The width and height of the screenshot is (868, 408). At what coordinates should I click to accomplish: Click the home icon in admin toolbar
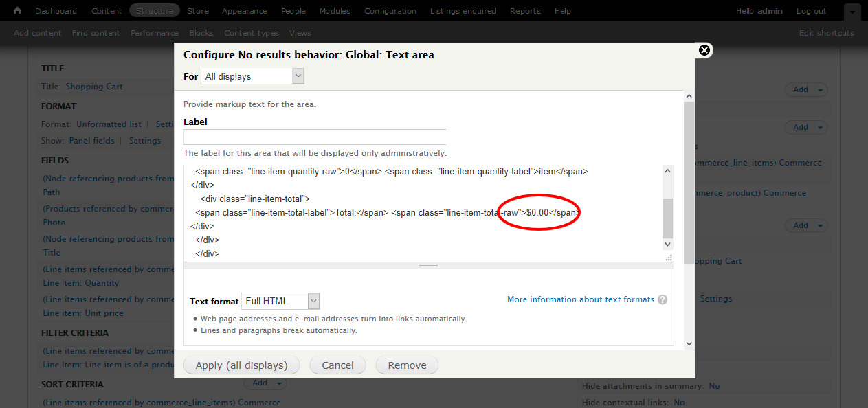point(18,11)
